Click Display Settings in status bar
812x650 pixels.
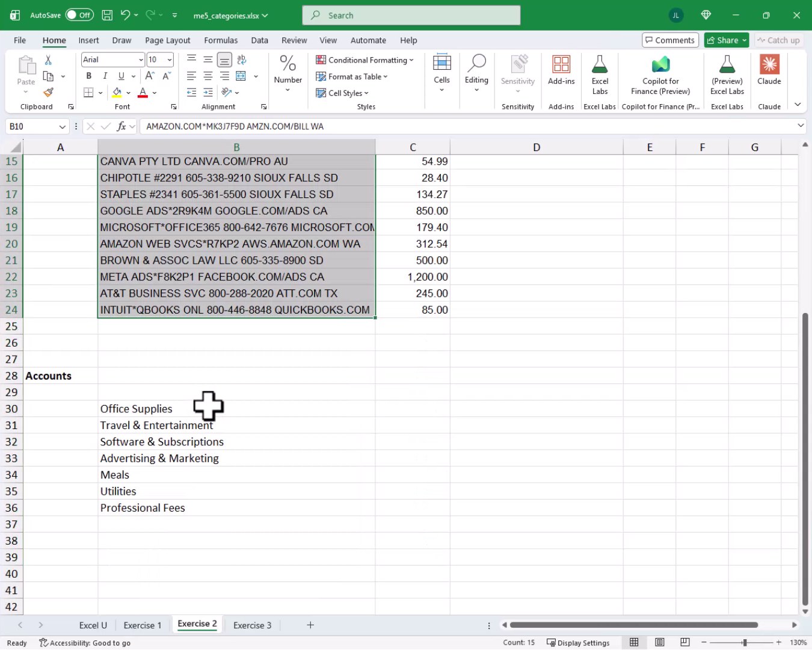pos(578,643)
